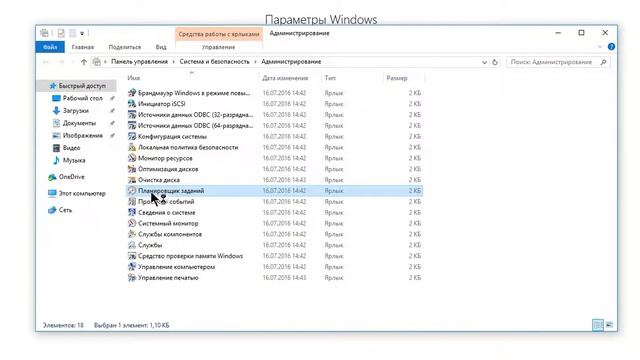The height and width of the screenshot is (360, 640).
Task: Click the Управление компьютером file name
Action: click(x=176, y=267)
